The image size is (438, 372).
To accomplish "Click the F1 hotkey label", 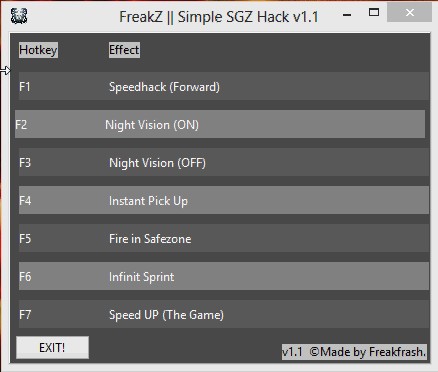I will pos(25,87).
